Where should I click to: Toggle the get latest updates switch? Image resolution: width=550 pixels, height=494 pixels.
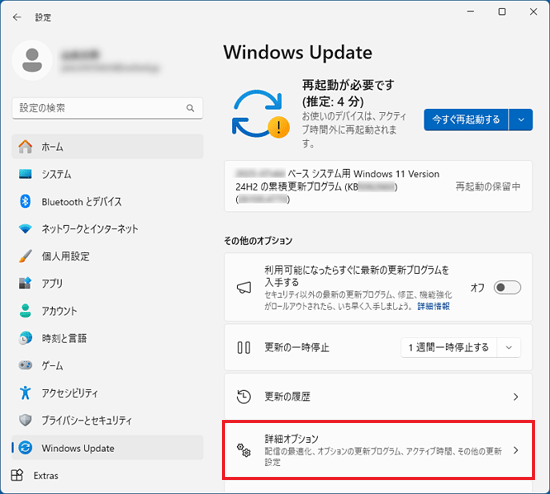(x=507, y=288)
